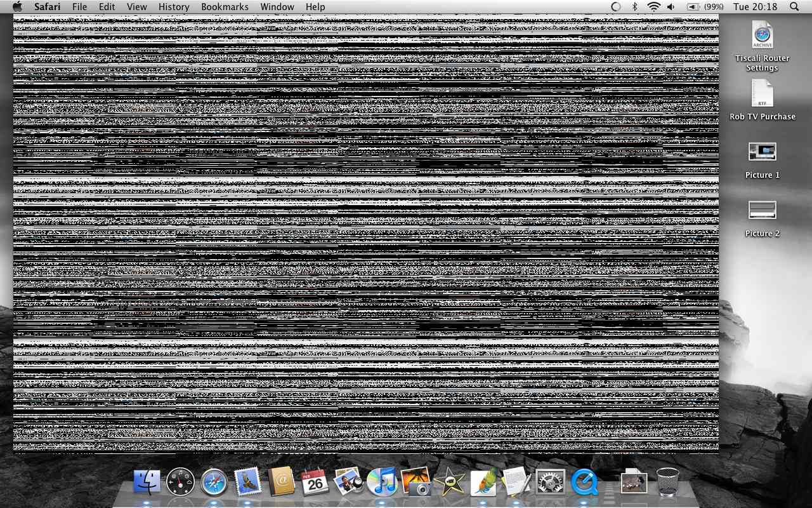Screen dimensions: 812x508
Task: Open Spotlight search in the menu bar
Action: [793, 7]
